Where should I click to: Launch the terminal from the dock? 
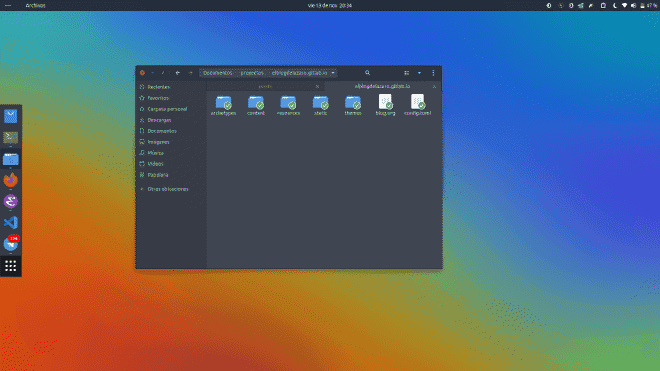(11, 137)
